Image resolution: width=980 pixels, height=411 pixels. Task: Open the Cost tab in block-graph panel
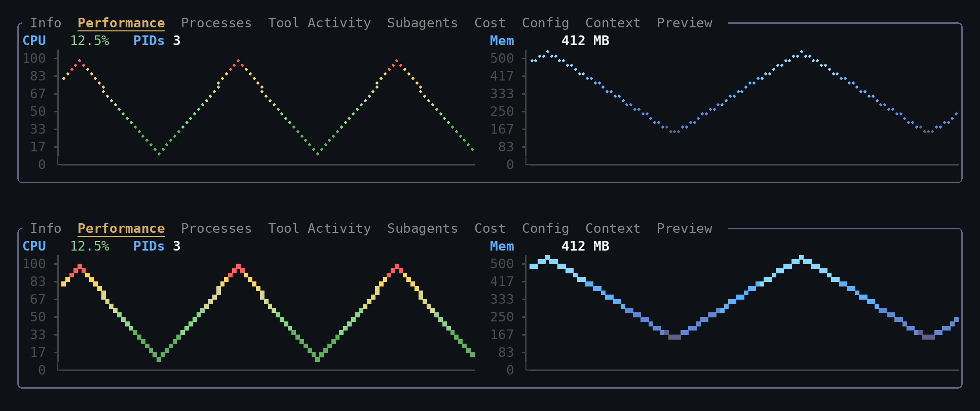490,228
